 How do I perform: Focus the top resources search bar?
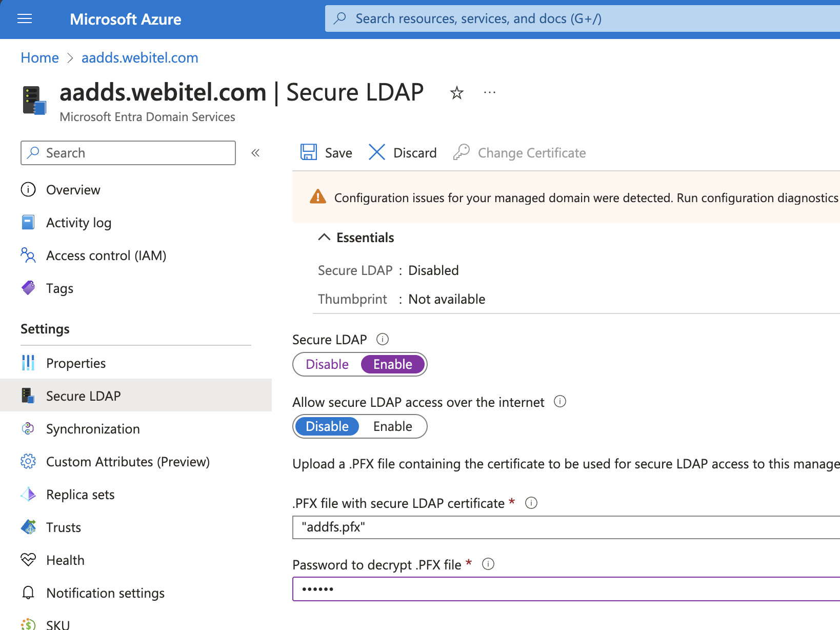(x=583, y=18)
